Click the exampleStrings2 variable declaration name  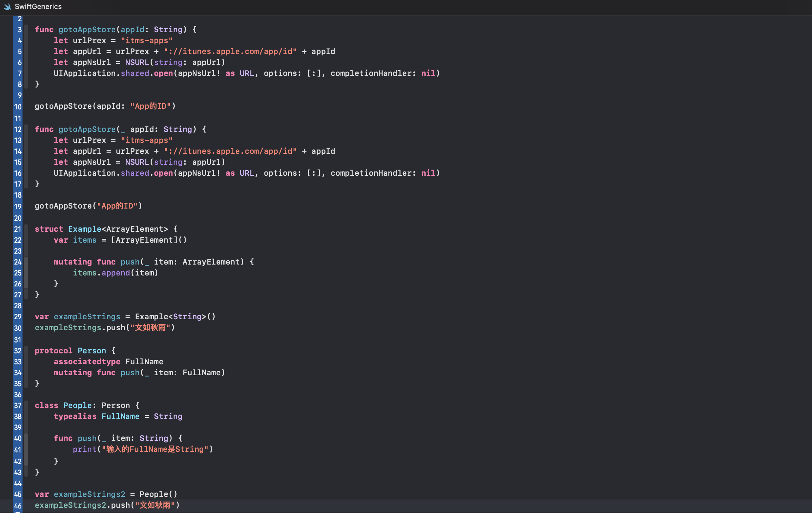point(89,494)
